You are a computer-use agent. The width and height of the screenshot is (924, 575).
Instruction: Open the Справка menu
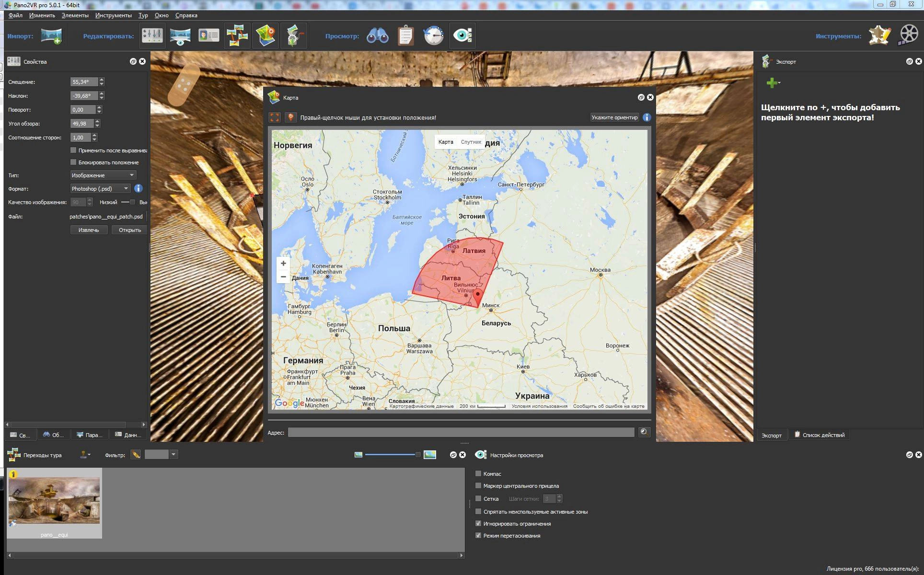pyautogui.click(x=186, y=15)
